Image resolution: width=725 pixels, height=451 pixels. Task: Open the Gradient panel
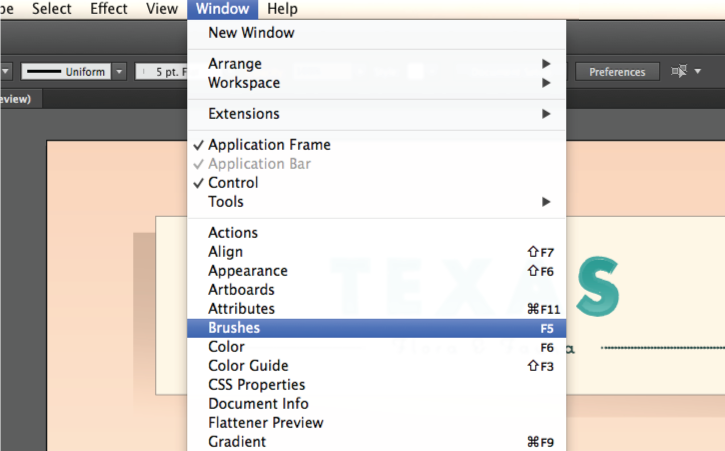pos(376,442)
